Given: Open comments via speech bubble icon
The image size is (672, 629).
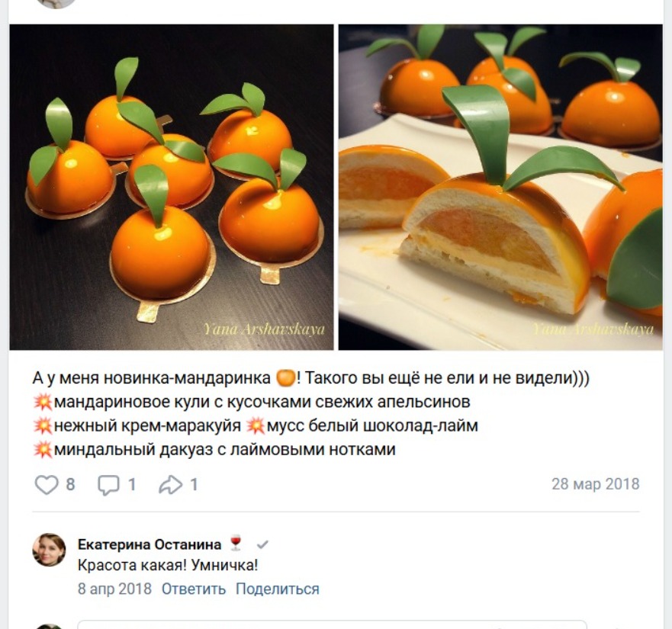Looking at the screenshot, I should point(108,485).
